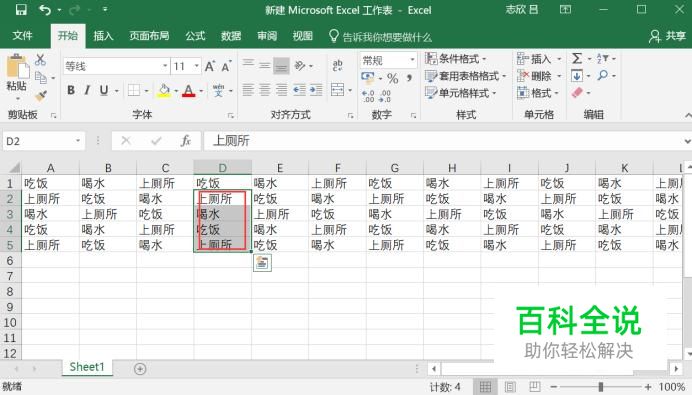Click the 格式 cells button

click(538, 93)
